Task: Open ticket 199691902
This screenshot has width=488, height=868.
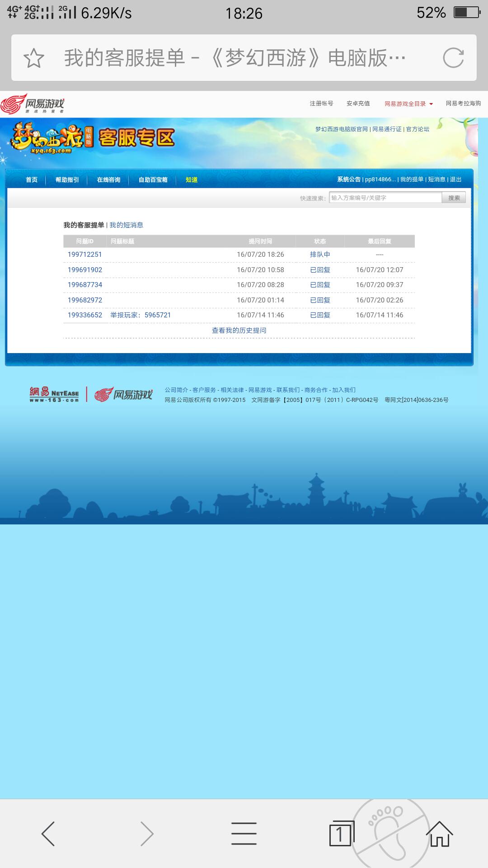Action: (x=85, y=270)
